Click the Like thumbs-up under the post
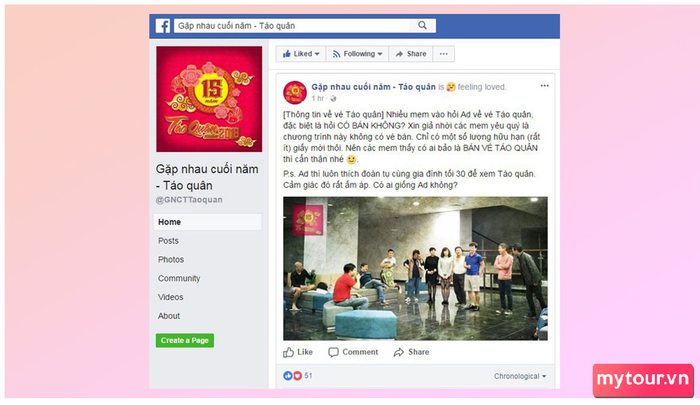 288,352
